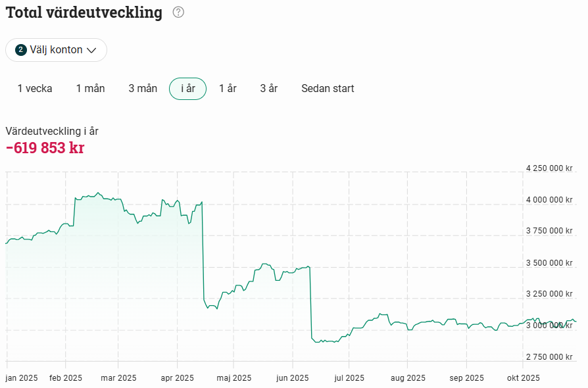
Task: Choose the 3 år time range
Action: [x=269, y=89]
